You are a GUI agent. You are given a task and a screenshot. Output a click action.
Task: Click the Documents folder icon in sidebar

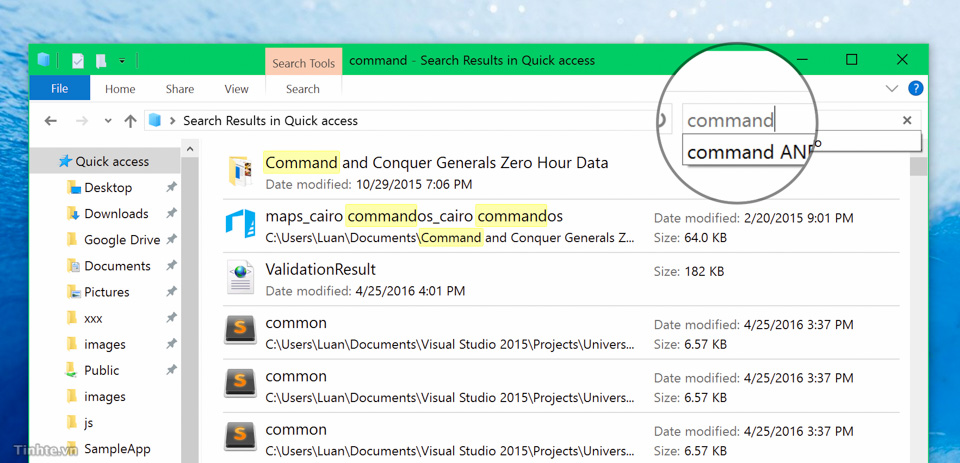click(73, 266)
